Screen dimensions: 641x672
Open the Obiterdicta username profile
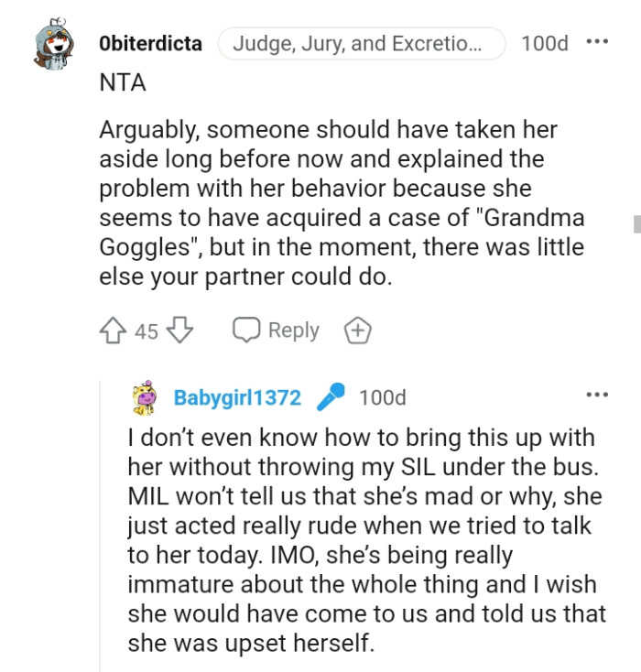149,43
